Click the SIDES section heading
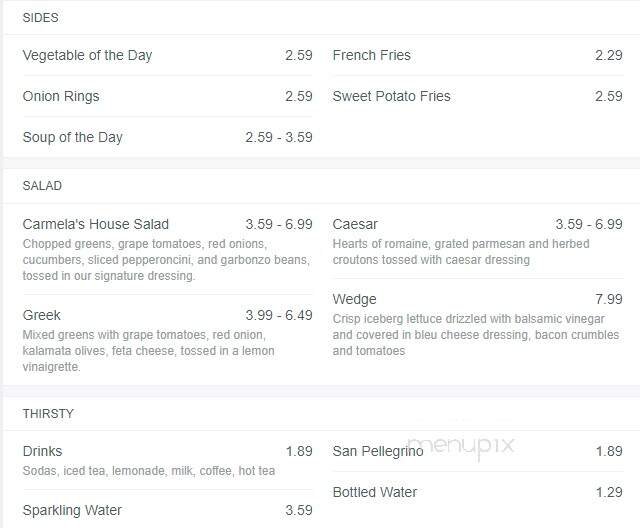The height and width of the screenshot is (528, 640). pos(40,17)
